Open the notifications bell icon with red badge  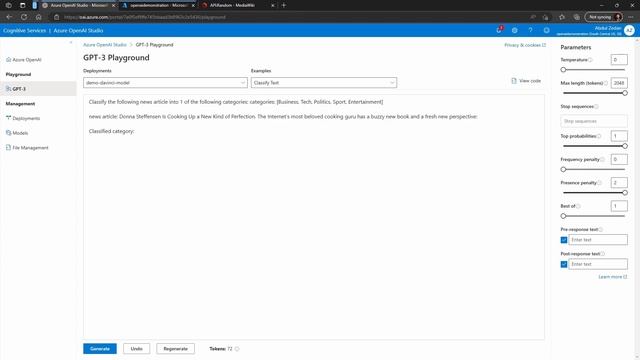coord(499,30)
